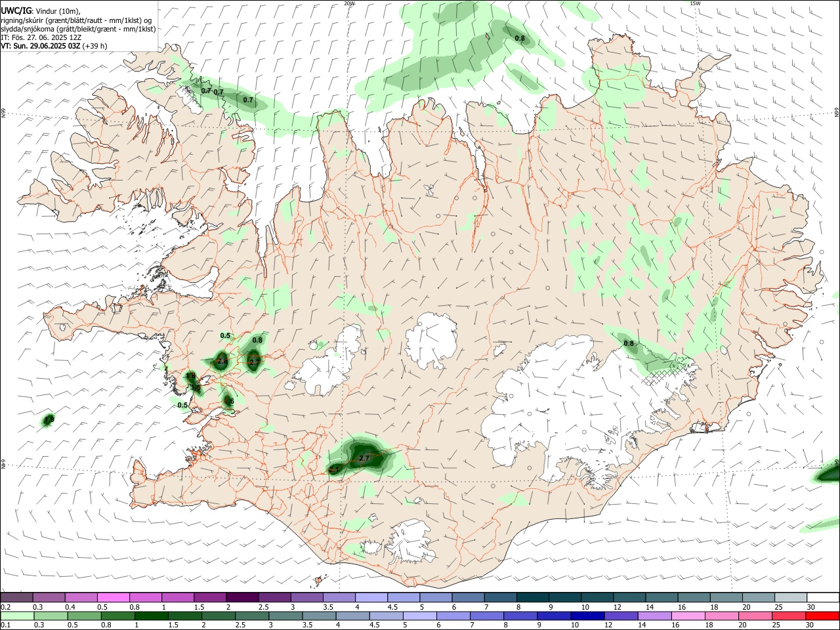The image size is (840, 630).
Task: Click the 1.6 precipitation value in west Iceland
Action: [228, 401]
